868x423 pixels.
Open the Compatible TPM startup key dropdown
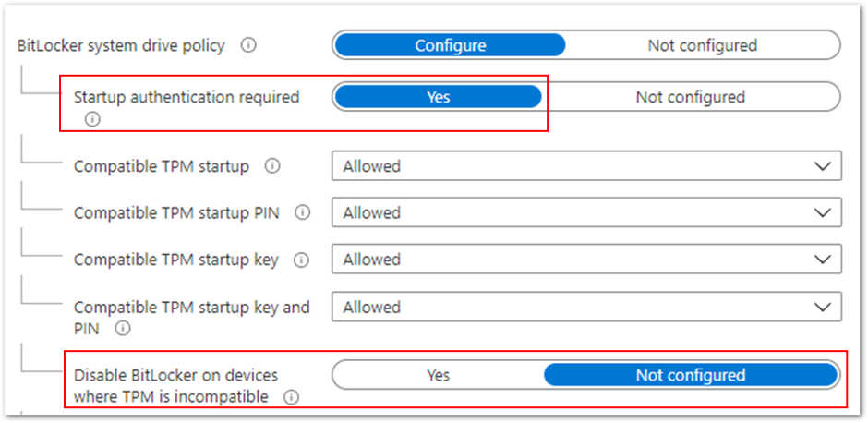pos(586,260)
